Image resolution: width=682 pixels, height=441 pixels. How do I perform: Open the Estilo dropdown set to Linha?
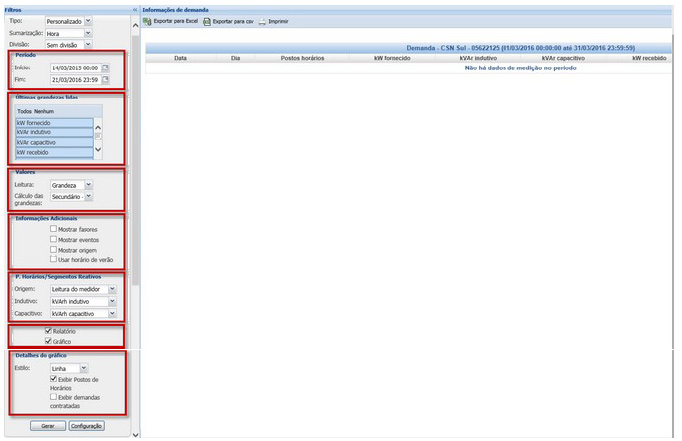(87, 368)
